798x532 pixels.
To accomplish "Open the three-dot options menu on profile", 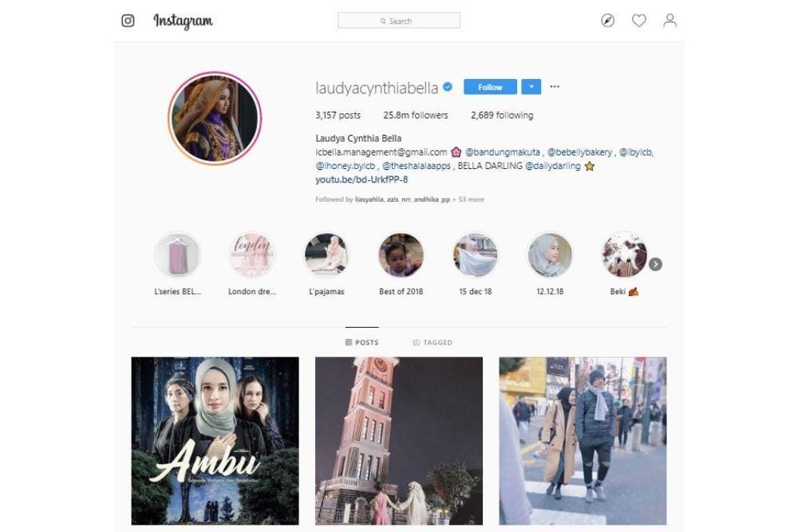I will (555, 86).
